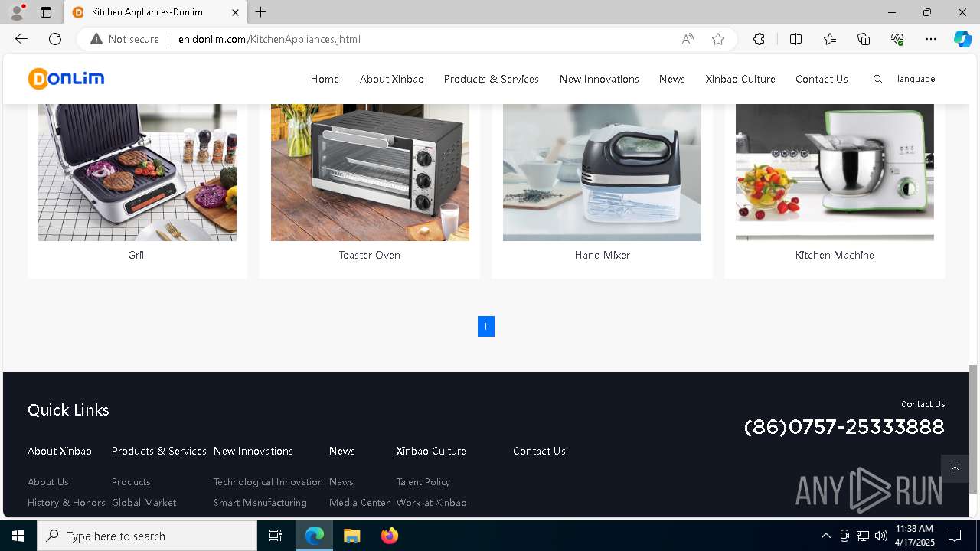Open Edge Settings and more menu
The height and width of the screenshot is (551, 980).
pos(931,39)
